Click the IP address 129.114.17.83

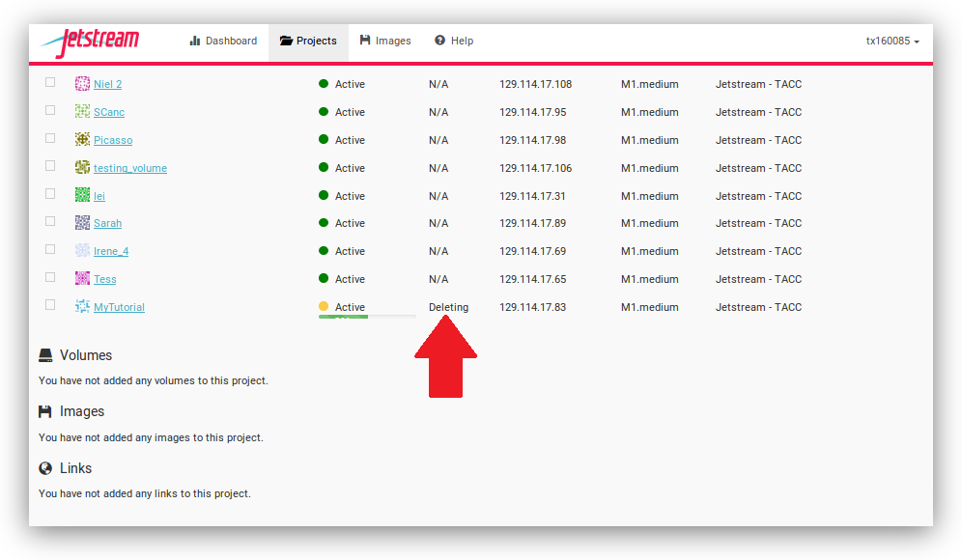[x=532, y=308]
